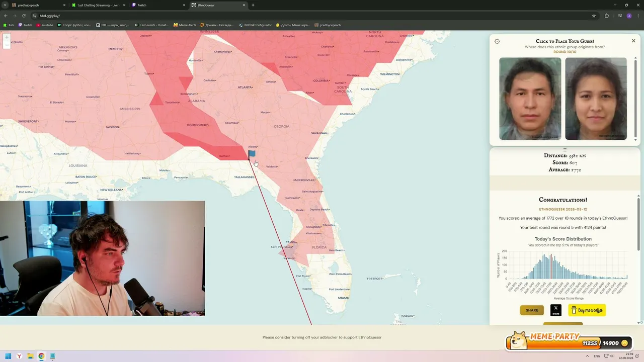Open the notifications panel icon

(x=638, y=356)
